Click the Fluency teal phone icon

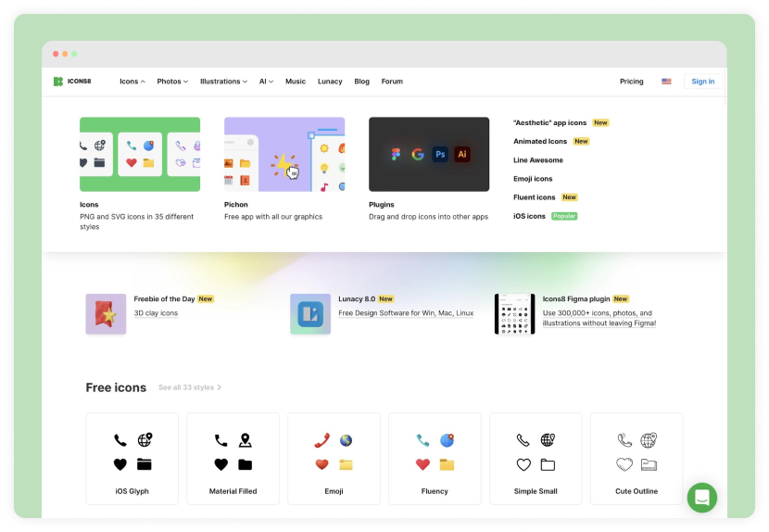click(x=422, y=440)
